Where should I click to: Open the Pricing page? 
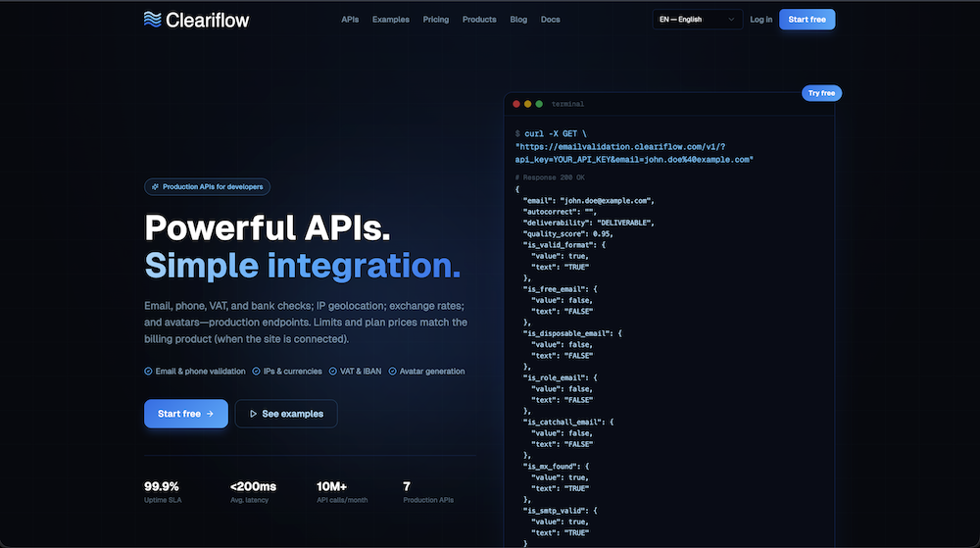(x=436, y=20)
